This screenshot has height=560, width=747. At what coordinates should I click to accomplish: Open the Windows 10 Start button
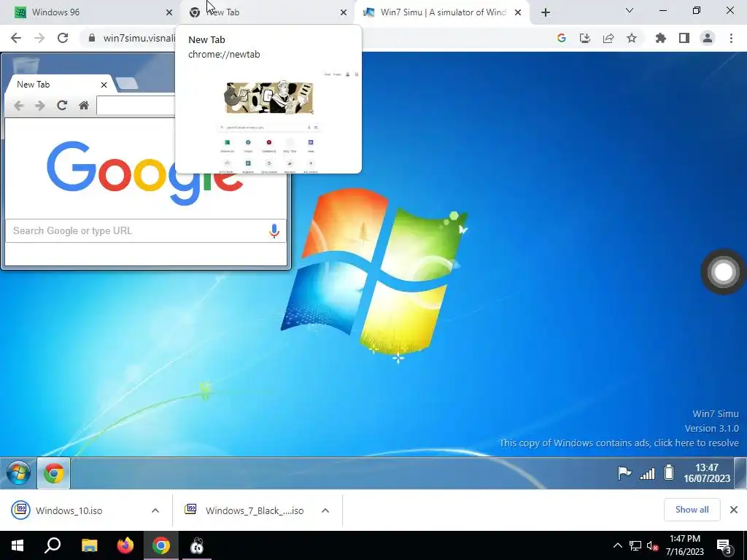(x=18, y=545)
